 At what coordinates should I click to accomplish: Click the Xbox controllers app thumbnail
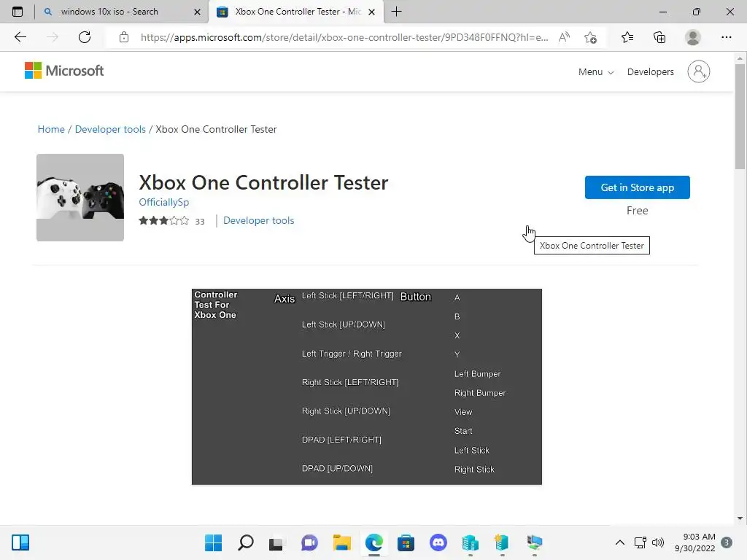pyautogui.click(x=80, y=197)
